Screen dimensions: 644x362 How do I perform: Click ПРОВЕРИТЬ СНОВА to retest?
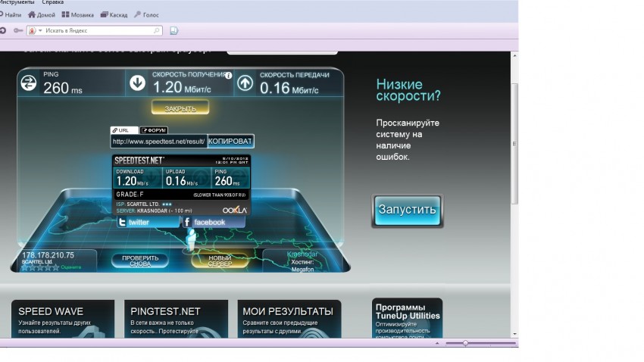[140, 261]
